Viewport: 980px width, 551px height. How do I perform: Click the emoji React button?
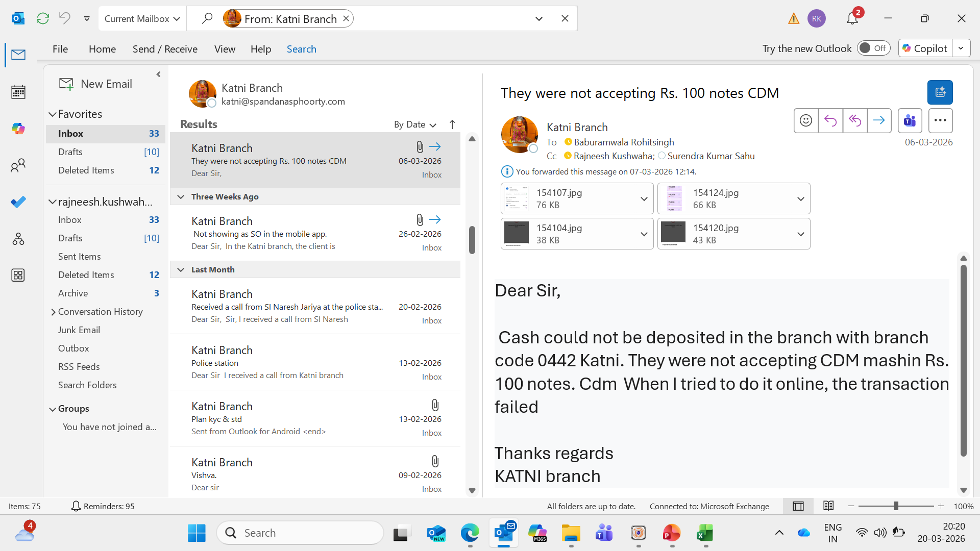(806, 121)
